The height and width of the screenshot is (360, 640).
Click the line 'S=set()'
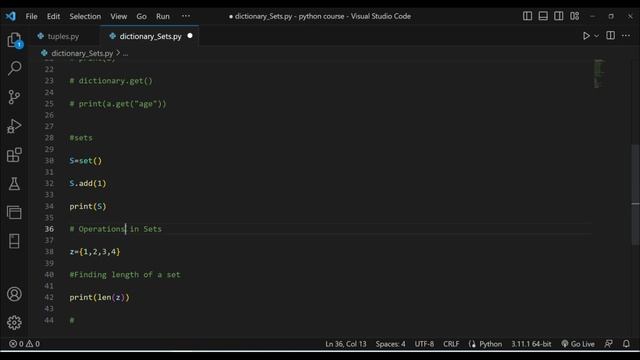point(86,161)
